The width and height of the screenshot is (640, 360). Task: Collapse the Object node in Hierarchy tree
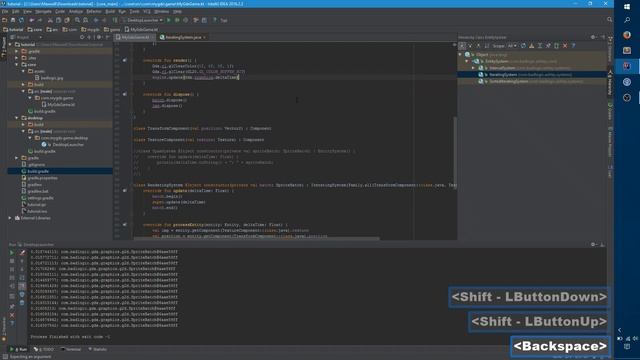point(461,54)
